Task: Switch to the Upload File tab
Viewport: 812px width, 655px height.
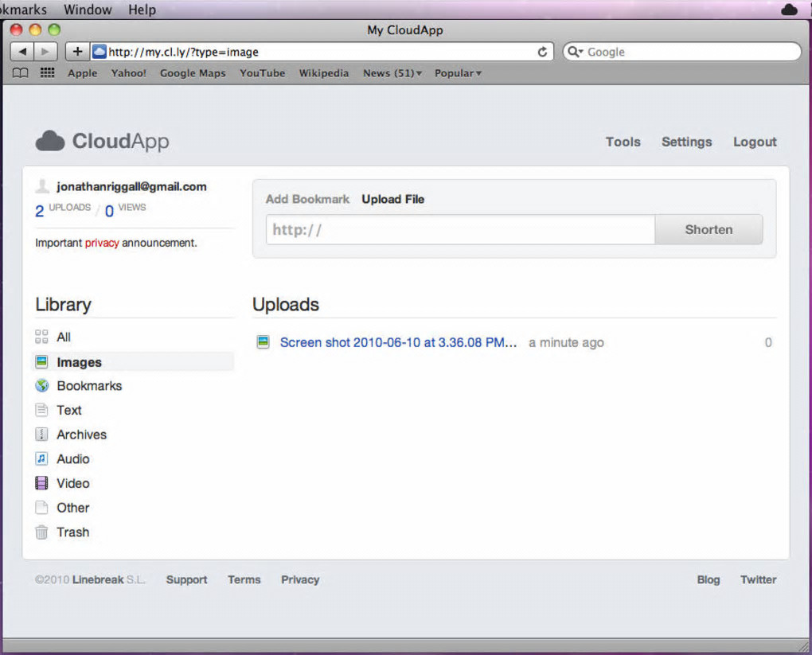Action: click(x=393, y=199)
